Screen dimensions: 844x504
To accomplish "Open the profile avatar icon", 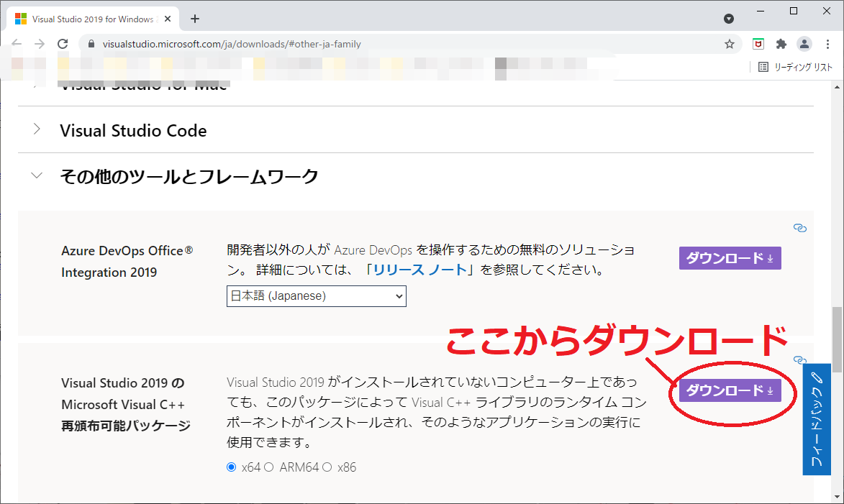I will point(804,44).
